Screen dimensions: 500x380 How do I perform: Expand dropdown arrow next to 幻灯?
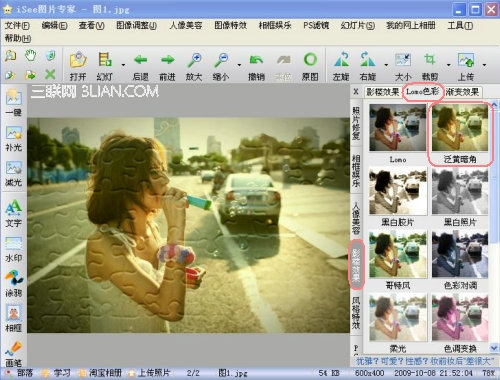click(x=123, y=65)
